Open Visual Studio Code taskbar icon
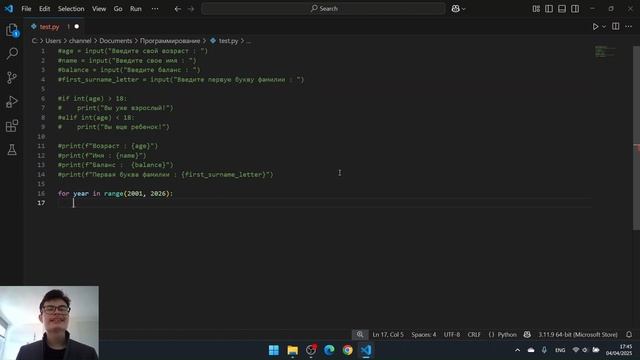The width and height of the screenshot is (640, 360). coord(366,350)
